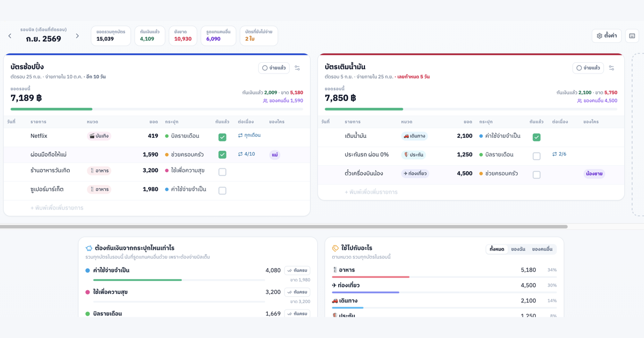Click กันครบ for ใช้เพื่อความสุข jar

point(297,292)
